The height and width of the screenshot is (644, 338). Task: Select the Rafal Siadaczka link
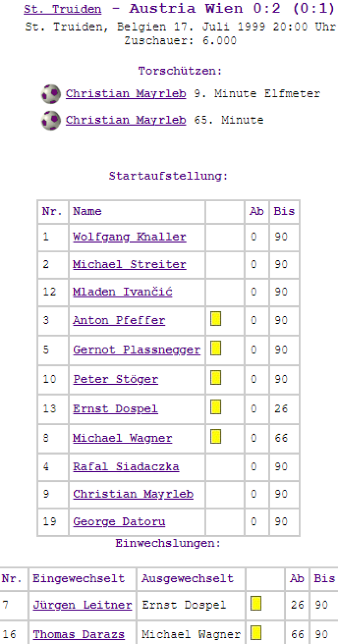126,467
